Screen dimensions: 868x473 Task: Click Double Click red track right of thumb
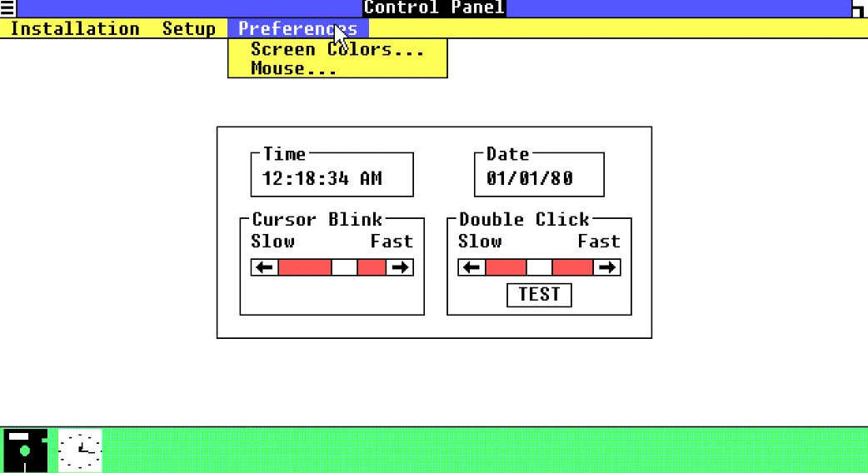(x=572, y=267)
